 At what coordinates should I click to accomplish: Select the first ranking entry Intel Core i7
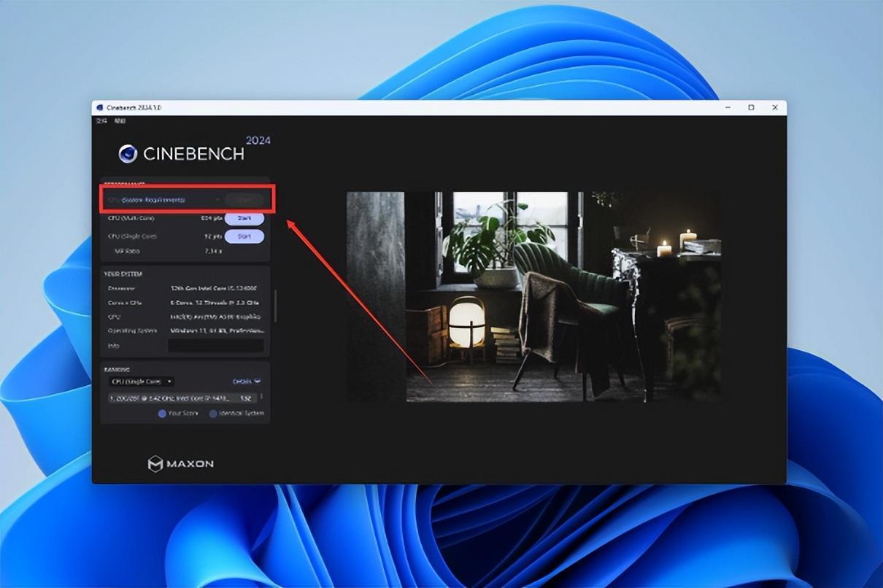pyautogui.click(x=181, y=398)
